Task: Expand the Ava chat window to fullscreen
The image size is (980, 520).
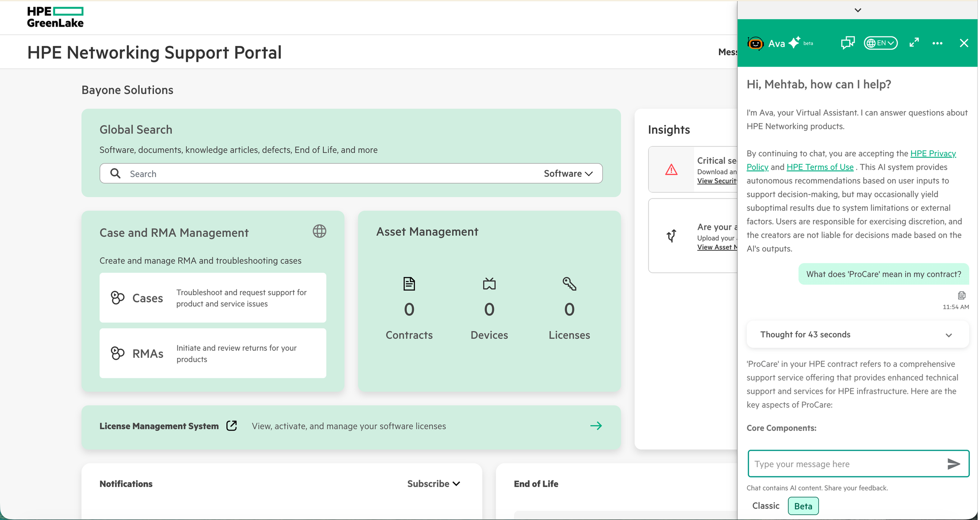Action: pyautogui.click(x=914, y=43)
